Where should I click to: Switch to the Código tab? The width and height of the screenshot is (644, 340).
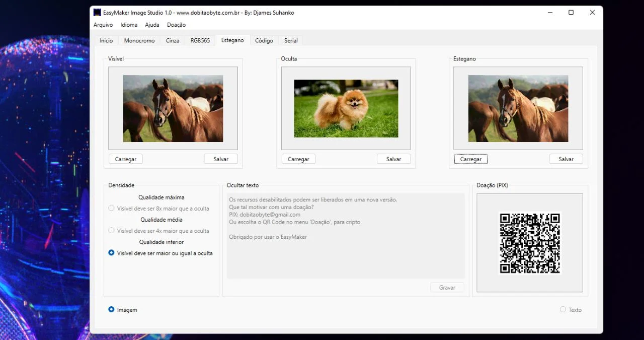pyautogui.click(x=264, y=41)
